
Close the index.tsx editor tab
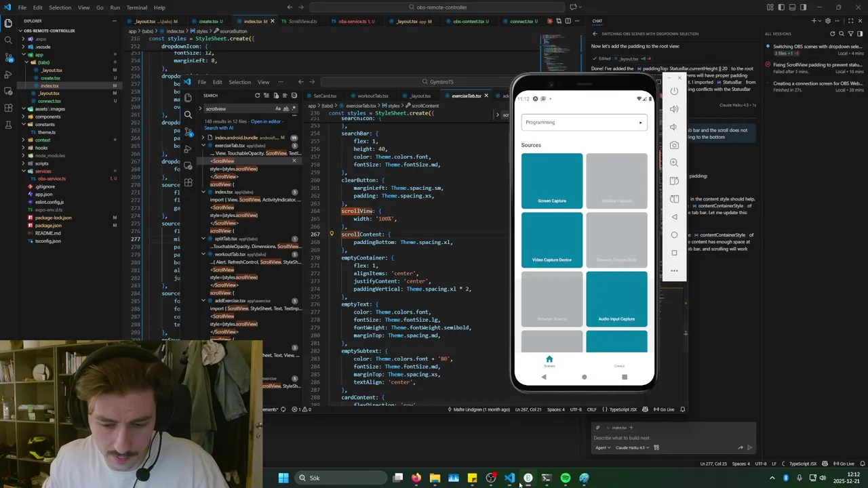pyautogui.click(x=273, y=21)
